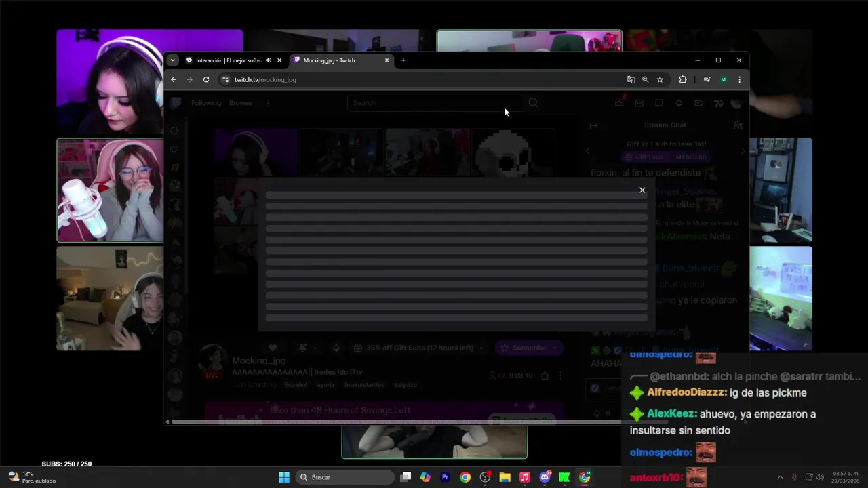
Task: Toggle stream notifications with bell icon
Action: coord(303,348)
